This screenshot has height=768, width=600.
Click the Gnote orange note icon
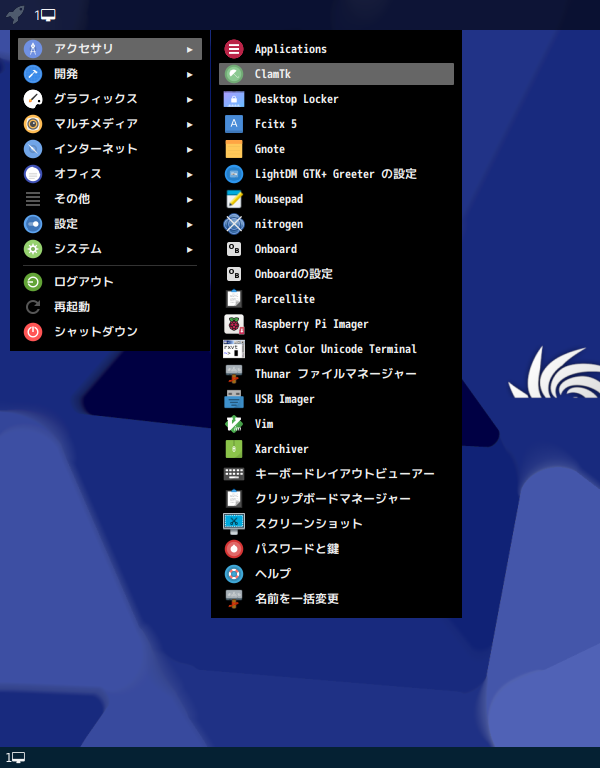coord(234,149)
